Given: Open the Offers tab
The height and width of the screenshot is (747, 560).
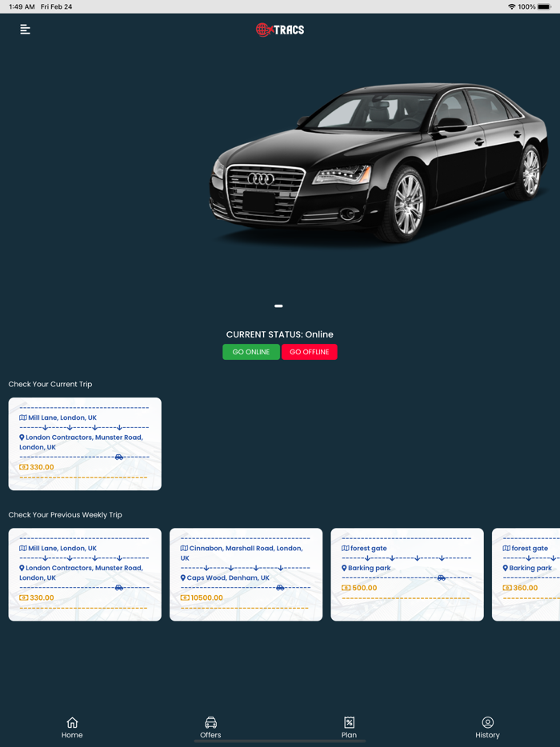Looking at the screenshot, I should 210,728.
